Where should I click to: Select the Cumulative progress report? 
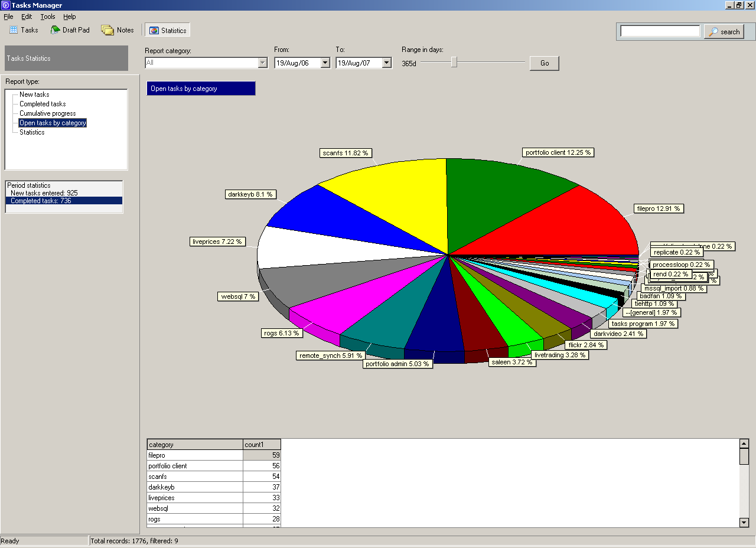[x=47, y=113]
